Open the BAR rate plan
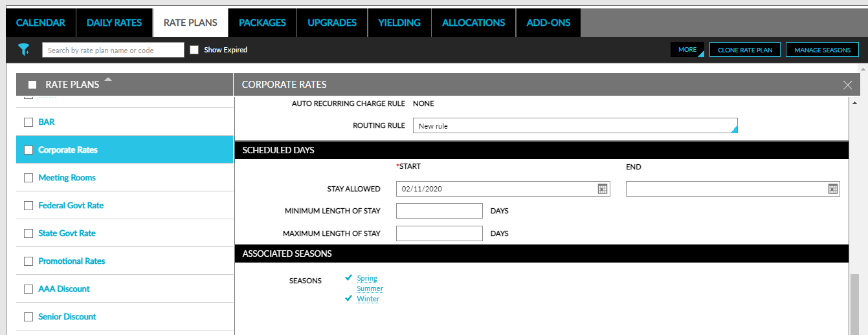The height and width of the screenshot is (335, 868). pos(47,122)
